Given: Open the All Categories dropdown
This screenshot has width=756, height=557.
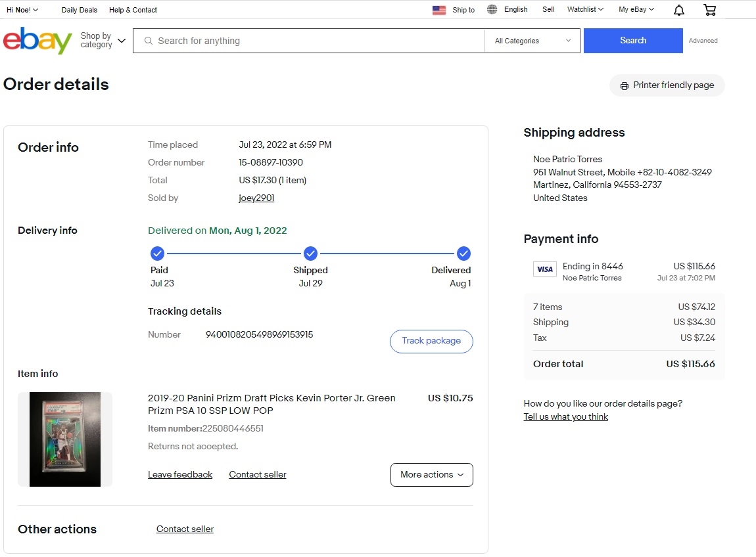Looking at the screenshot, I should 532,41.
